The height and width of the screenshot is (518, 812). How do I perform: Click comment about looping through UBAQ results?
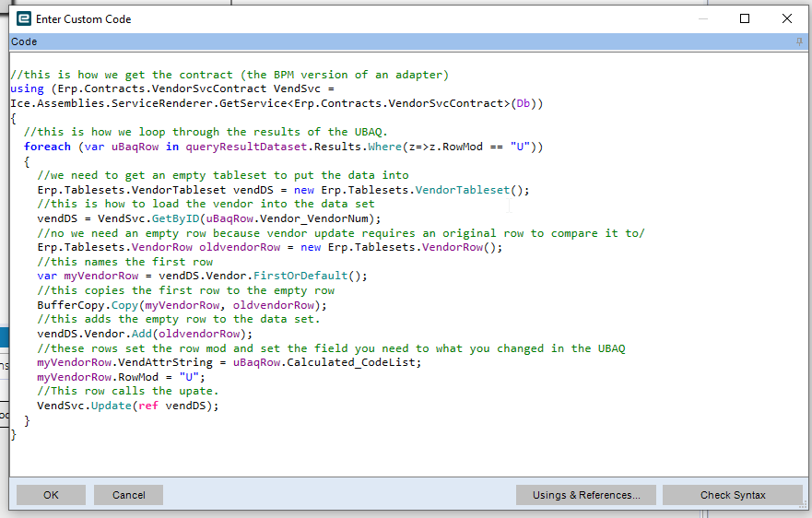coord(206,132)
